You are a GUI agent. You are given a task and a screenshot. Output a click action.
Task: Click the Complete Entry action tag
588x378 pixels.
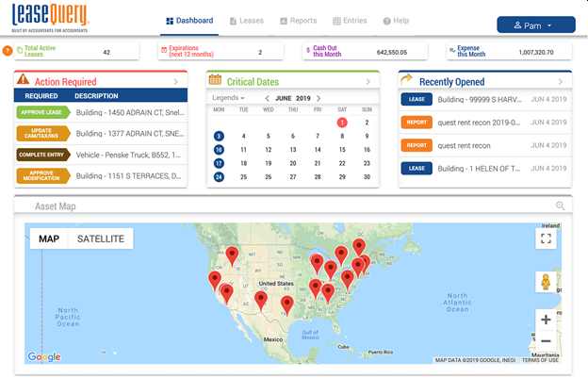(42, 155)
